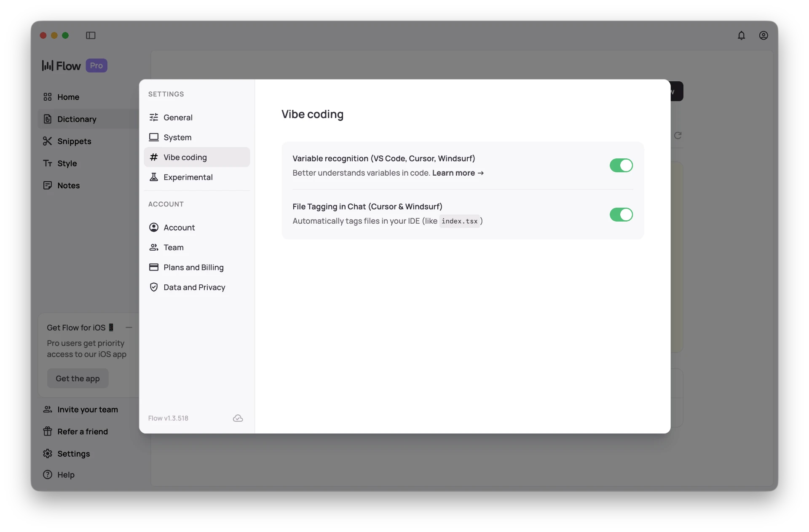Turn off File Tagging in Chat toggle
This screenshot has width=809, height=532.
tap(621, 214)
